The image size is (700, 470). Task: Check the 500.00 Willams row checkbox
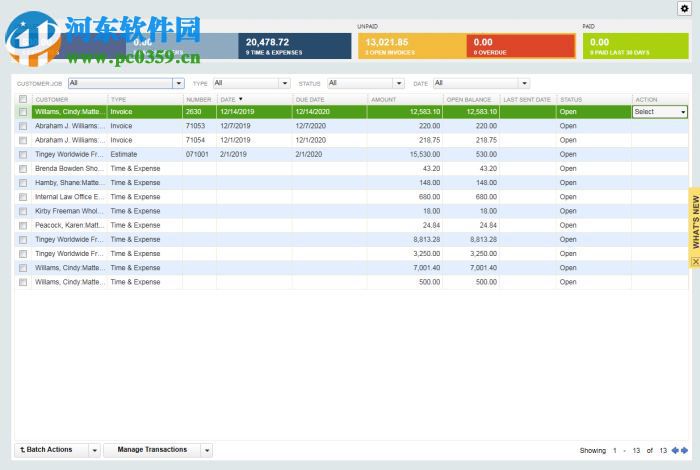23,283
